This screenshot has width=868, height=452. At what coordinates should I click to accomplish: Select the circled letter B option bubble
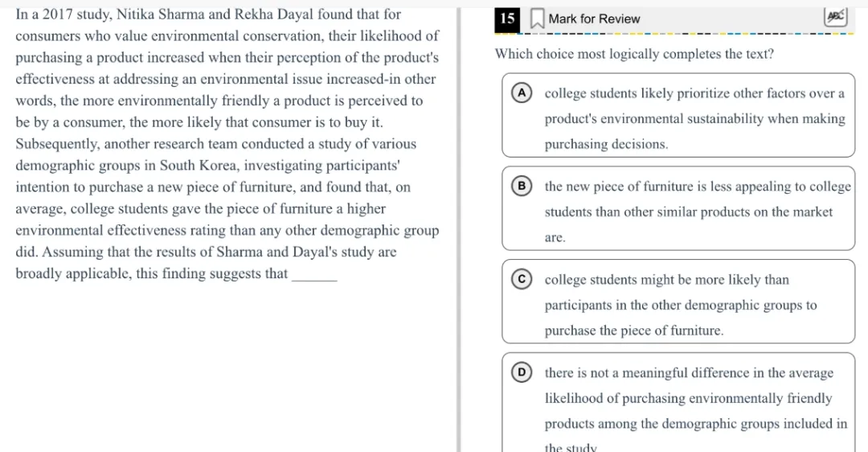(x=521, y=187)
